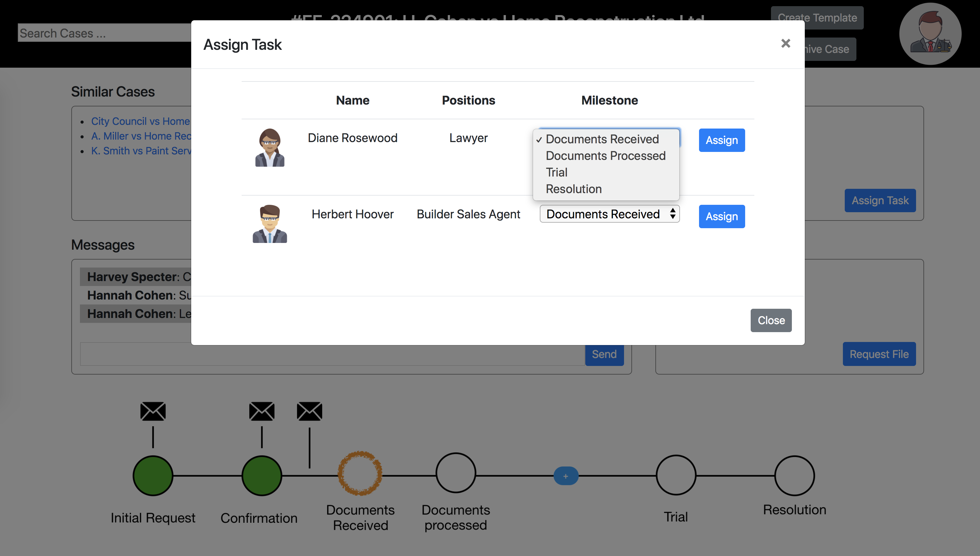The width and height of the screenshot is (980, 556).
Task: Click Herbert Hoover's avatar icon
Action: point(270,224)
